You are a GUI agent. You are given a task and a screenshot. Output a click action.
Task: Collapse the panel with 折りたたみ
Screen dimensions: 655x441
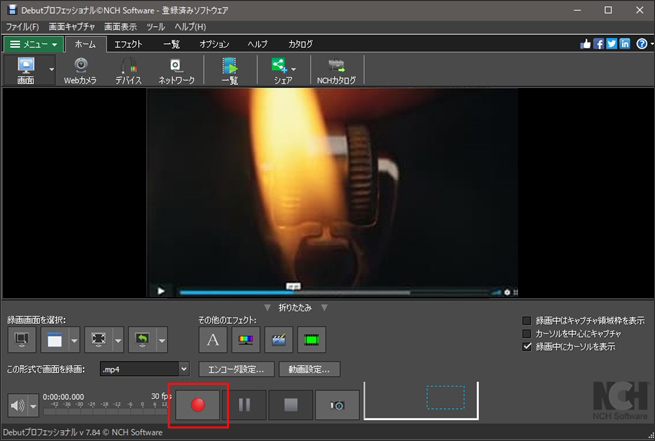click(295, 308)
